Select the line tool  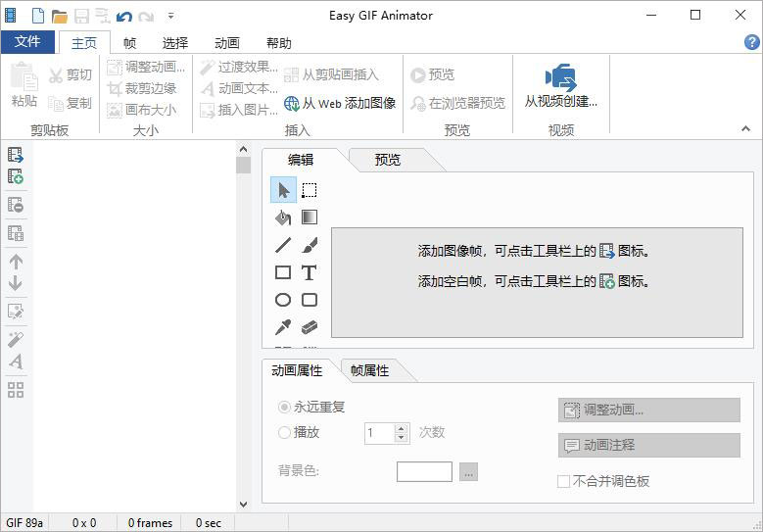click(x=283, y=245)
